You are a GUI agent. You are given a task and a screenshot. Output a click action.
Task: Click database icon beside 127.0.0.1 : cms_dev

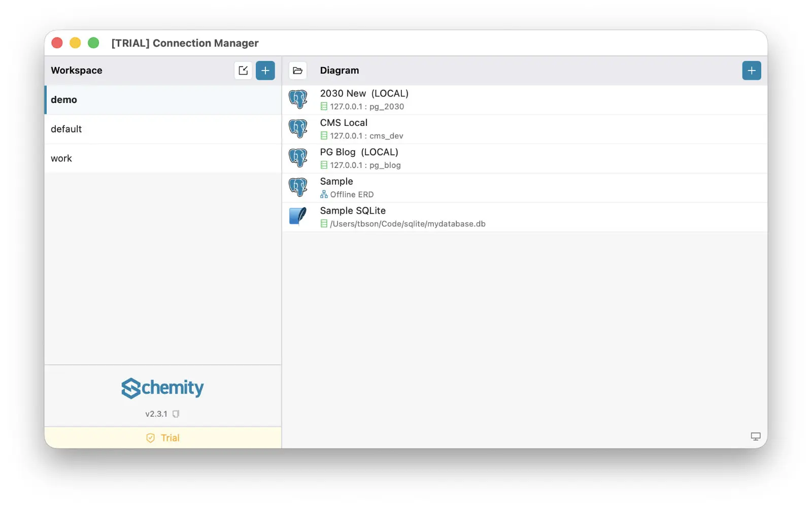coord(324,136)
